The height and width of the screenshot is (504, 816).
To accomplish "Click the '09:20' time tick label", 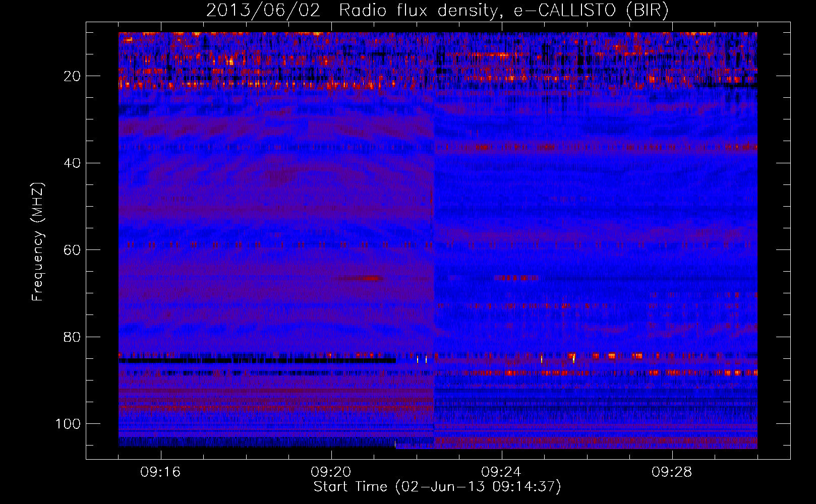I will click(331, 472).
